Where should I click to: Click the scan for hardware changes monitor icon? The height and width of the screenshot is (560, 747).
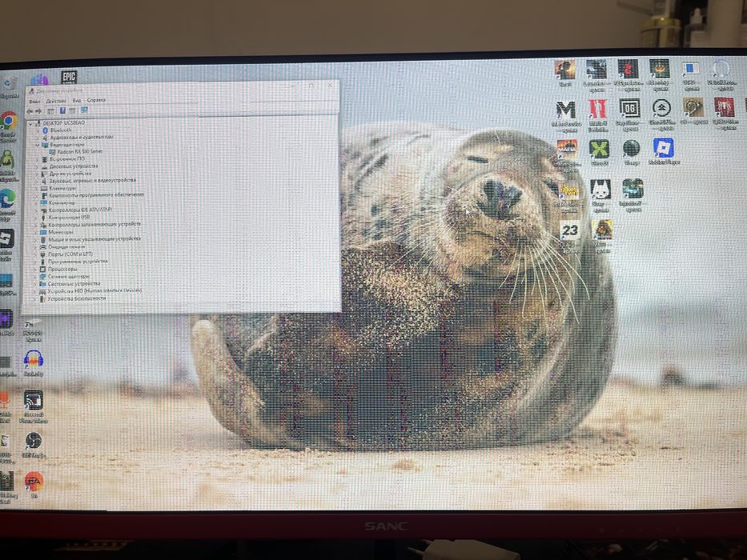tap(84, 110)
